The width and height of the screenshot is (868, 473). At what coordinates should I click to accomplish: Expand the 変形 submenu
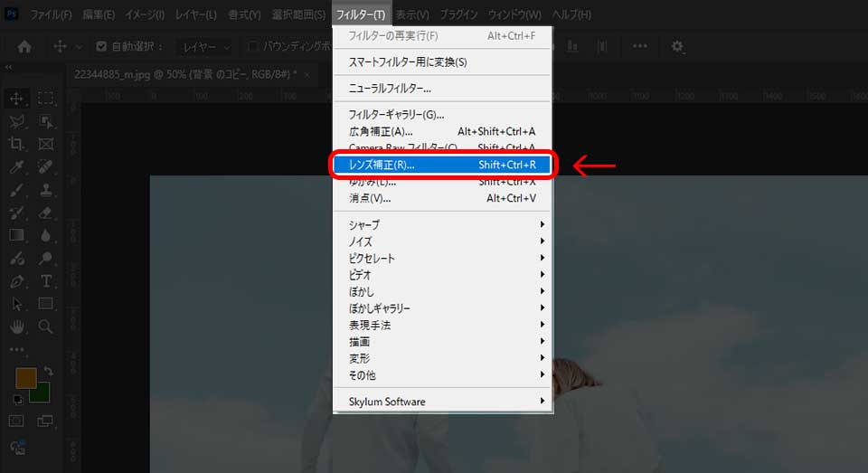[x=442, y=358]
